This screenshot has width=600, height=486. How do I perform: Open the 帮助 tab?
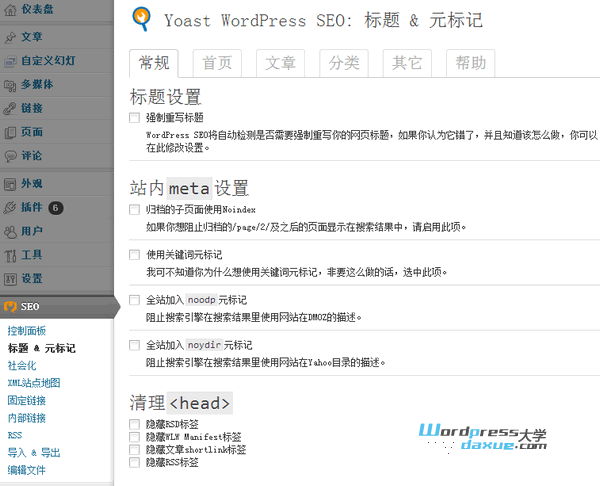pyautogui.click(x=471, y=63)
